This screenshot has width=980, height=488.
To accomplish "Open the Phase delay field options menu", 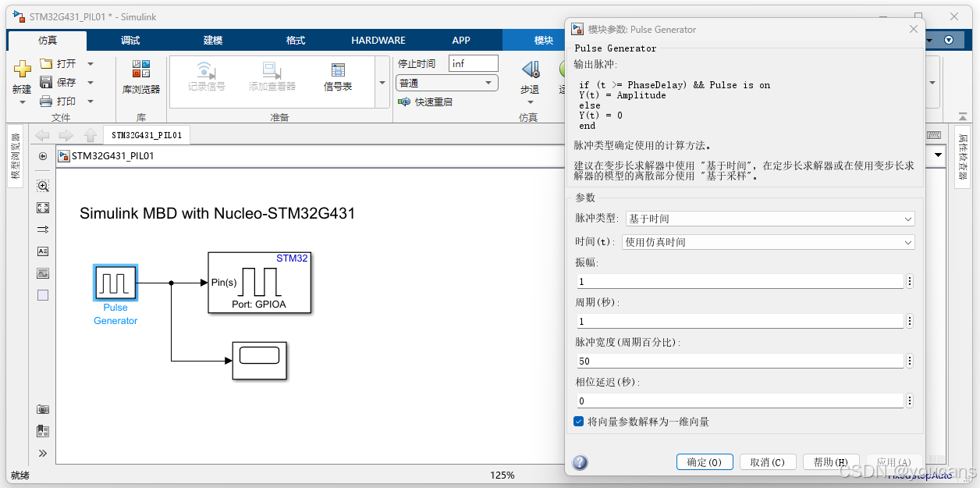I will tap(910, 401).
